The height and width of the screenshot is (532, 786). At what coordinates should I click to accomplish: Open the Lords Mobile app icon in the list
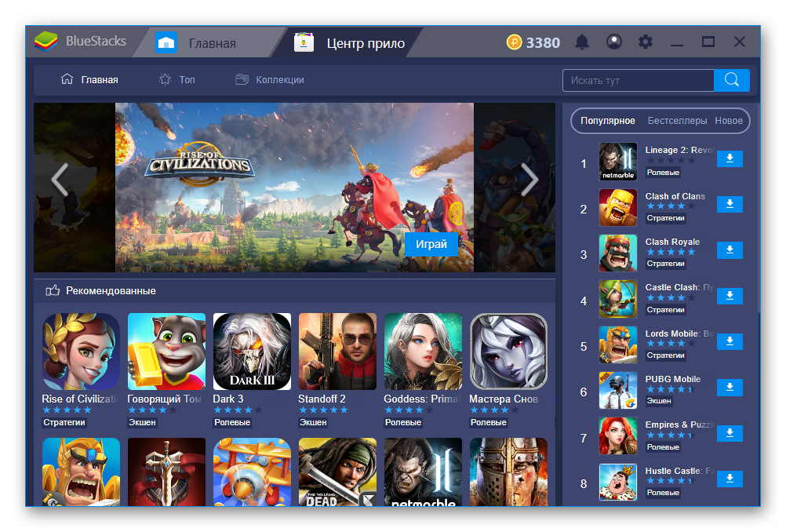pos(617,344)
